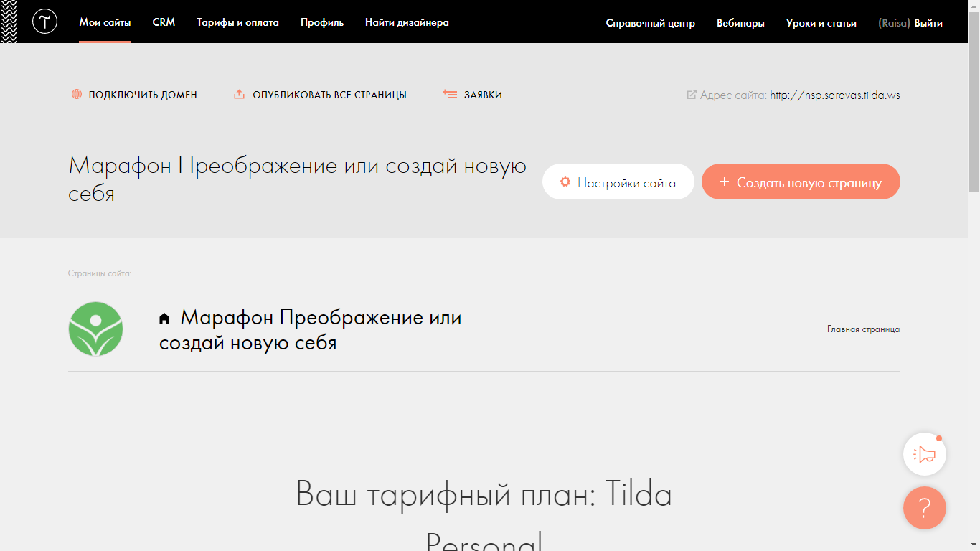Click the home icon next to page title
Image resolution: width=980 pixels, height=551 pixels.
(164, 319)
